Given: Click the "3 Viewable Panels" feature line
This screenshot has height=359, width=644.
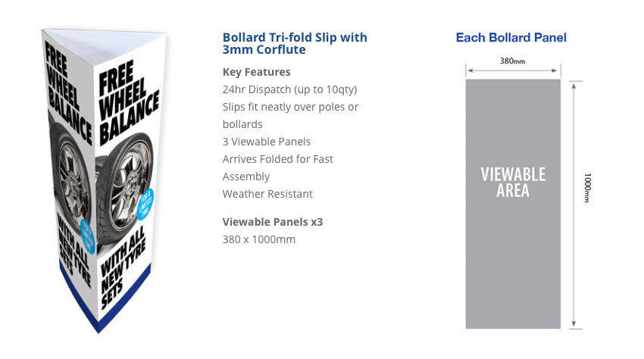Looking at the screenshot, I should [267, 142].
